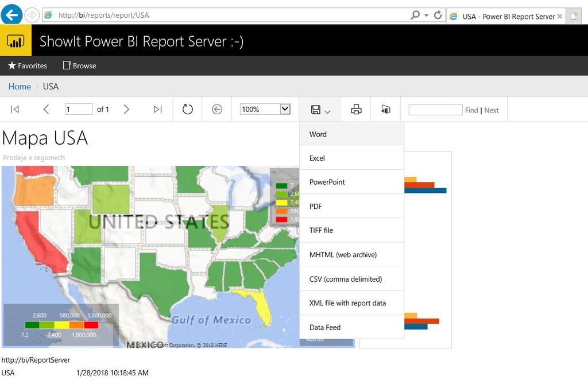588x384 pixels.
Task: Click the Find link in toolbar
Action: point(471,110)
